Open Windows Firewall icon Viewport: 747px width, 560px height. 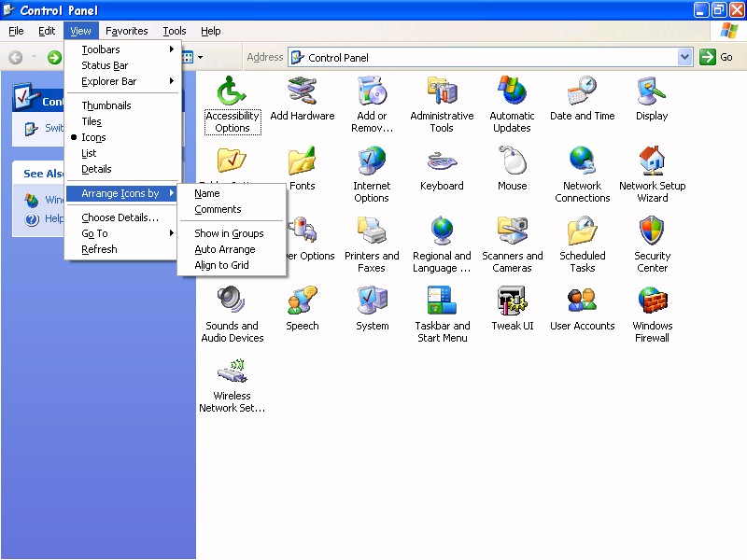tap(652, 315)
